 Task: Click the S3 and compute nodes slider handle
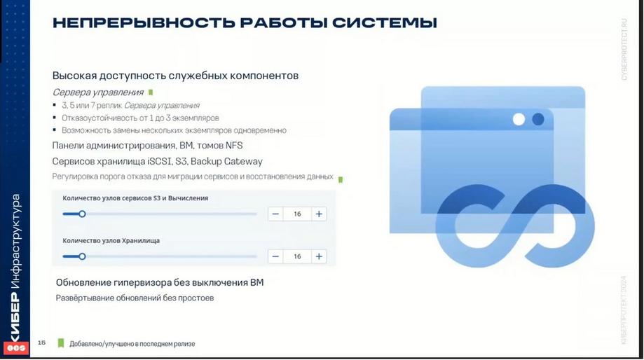(x=82, y=214)
